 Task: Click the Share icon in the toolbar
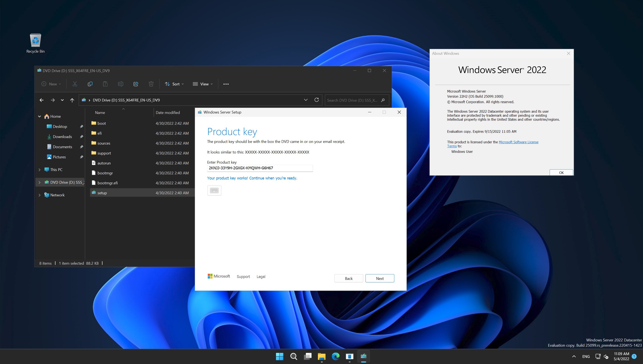(x=136, y=84)
